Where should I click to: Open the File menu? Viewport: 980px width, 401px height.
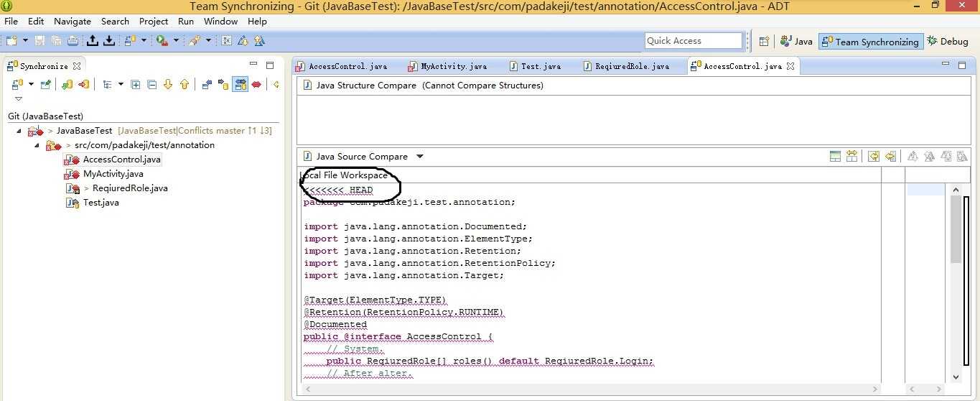pos(11,21)
